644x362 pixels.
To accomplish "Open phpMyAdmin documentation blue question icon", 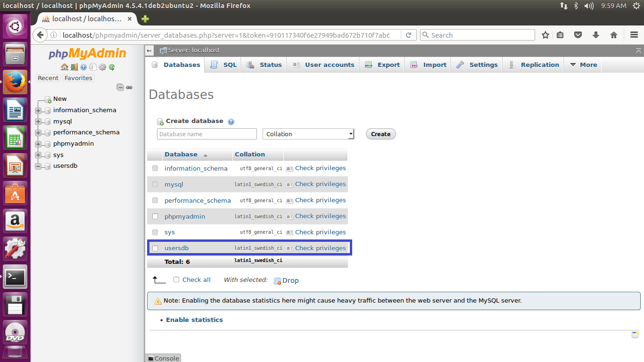I will point(83,67).
